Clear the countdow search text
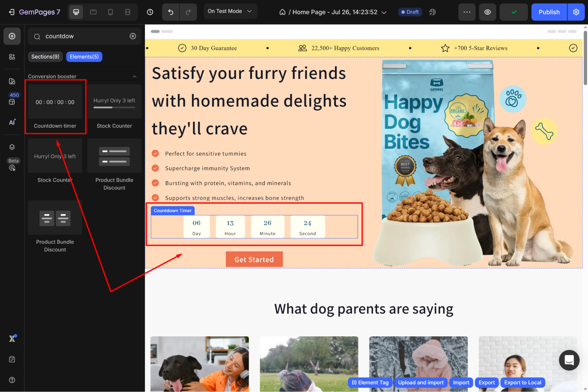The width and height of the screenshot is (588, 392). (133, 36)
